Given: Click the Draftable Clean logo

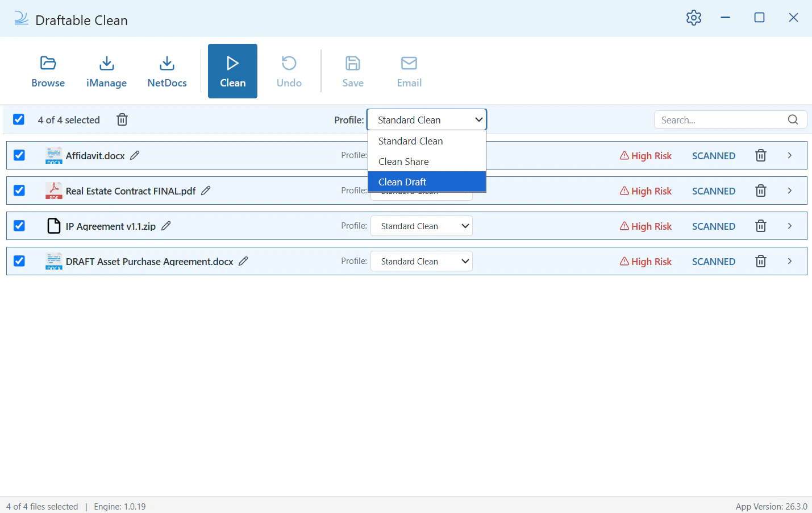Looking at the screenshot, I should click(21, 18).
